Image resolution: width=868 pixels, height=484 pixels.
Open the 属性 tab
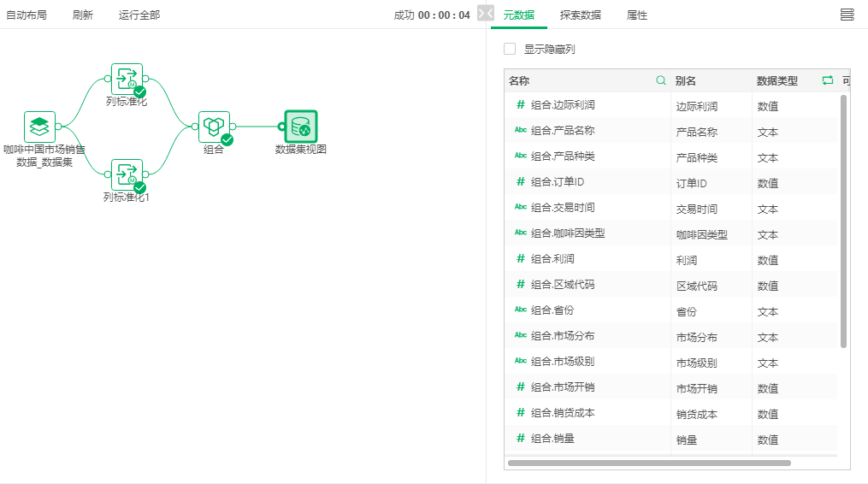[637, 15]
